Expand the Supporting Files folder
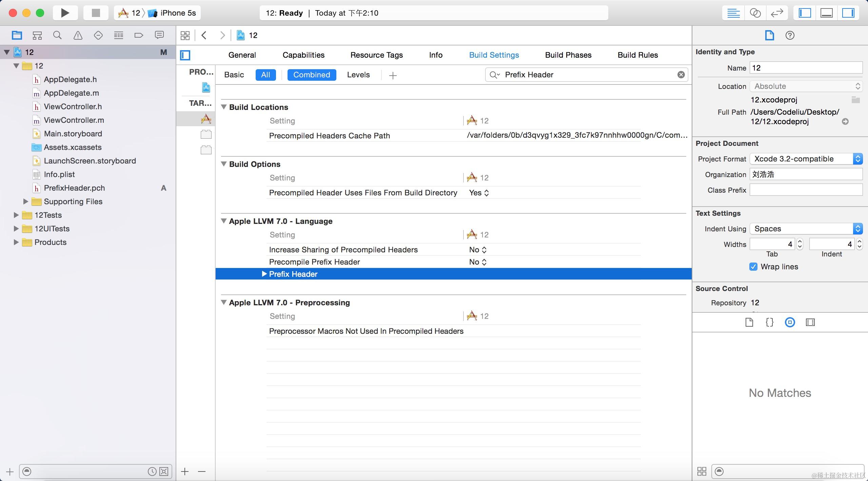The image size is (868, 481). pyautogui.click(x=25, y=201)
